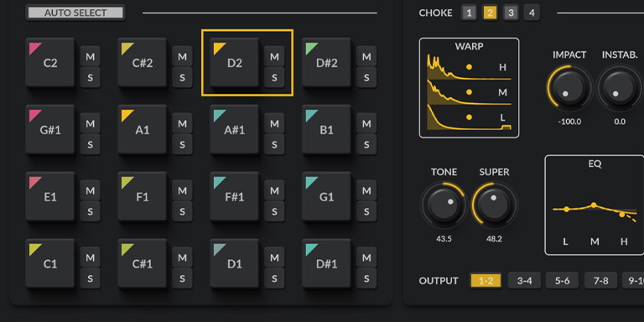This screenshot has width=644, height=322.
Task: Solo the G#1 pad
Action: (90, 144)
